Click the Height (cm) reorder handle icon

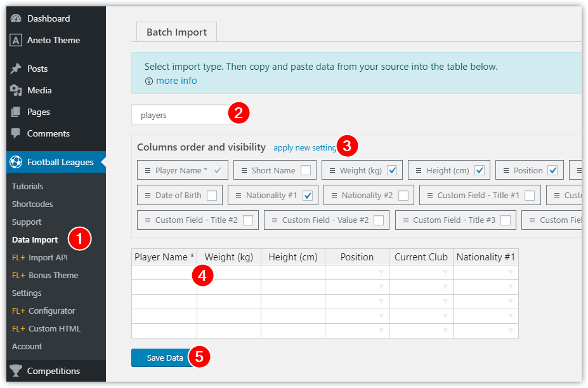(419, 171)
